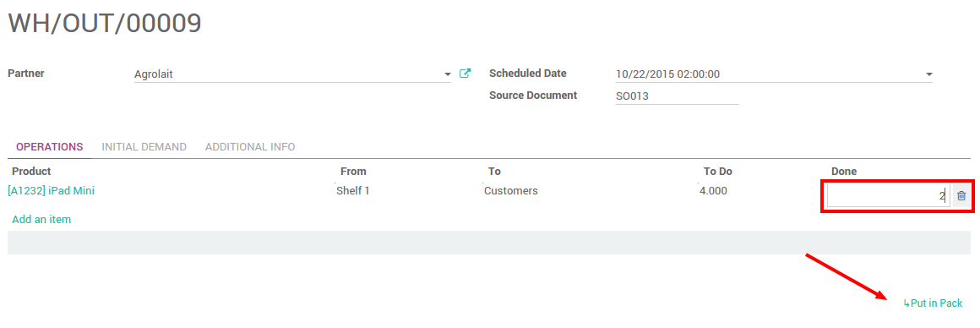Go to the Additional Info tab

pyautogui.click(x=250, y=147)
